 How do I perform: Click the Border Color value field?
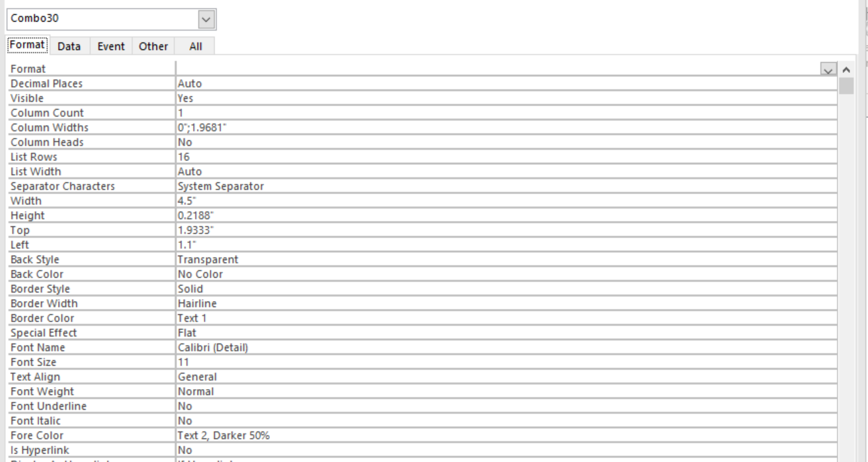[505, 318]
